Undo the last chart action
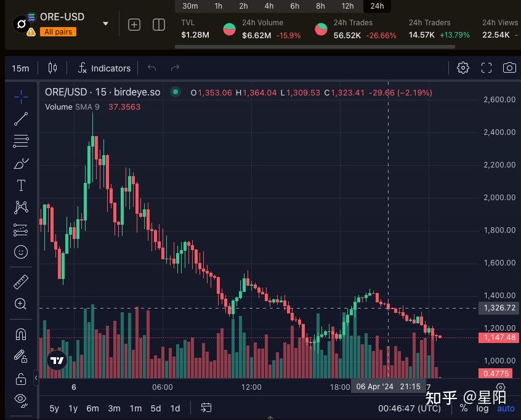The height and width of the screenshot is (420, 521). [x=152, y=68]
